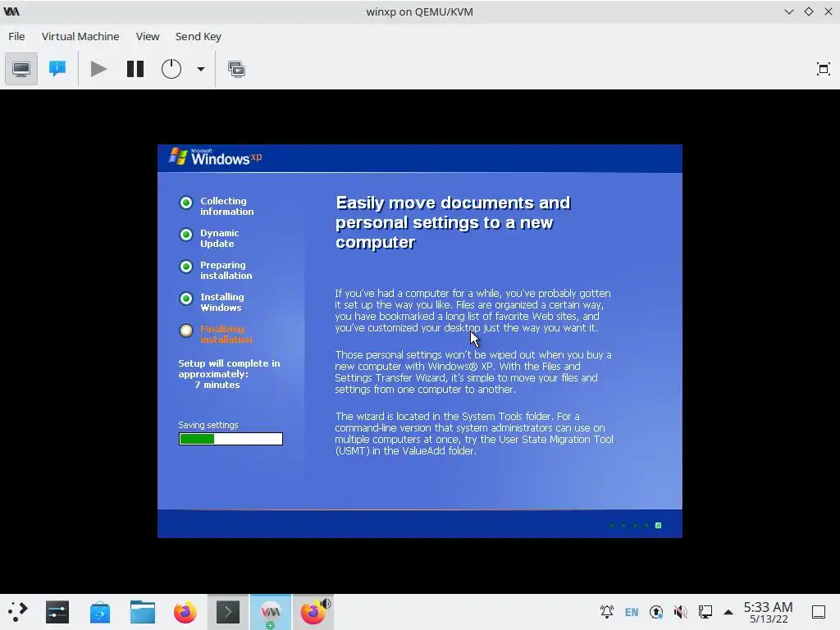Click the shutdown power button
This screenshot has width=840, height=630.
coord(171,69)
